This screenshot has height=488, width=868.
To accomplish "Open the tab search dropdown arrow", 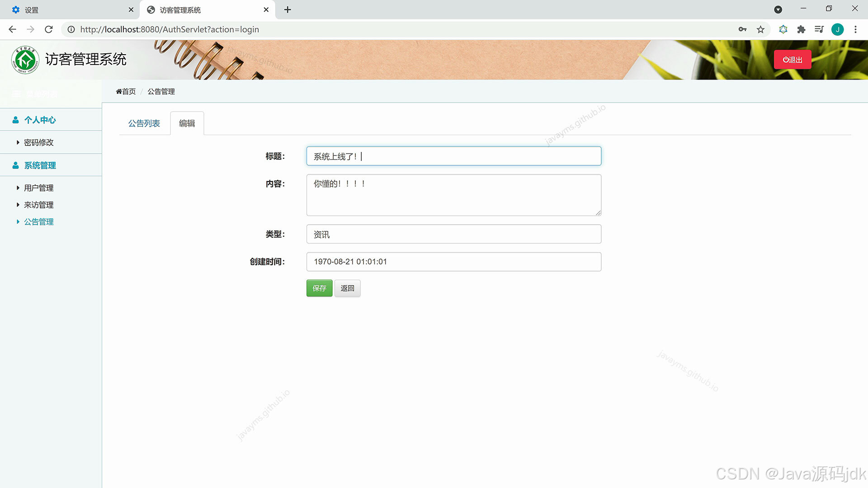I will click(778, 9).
